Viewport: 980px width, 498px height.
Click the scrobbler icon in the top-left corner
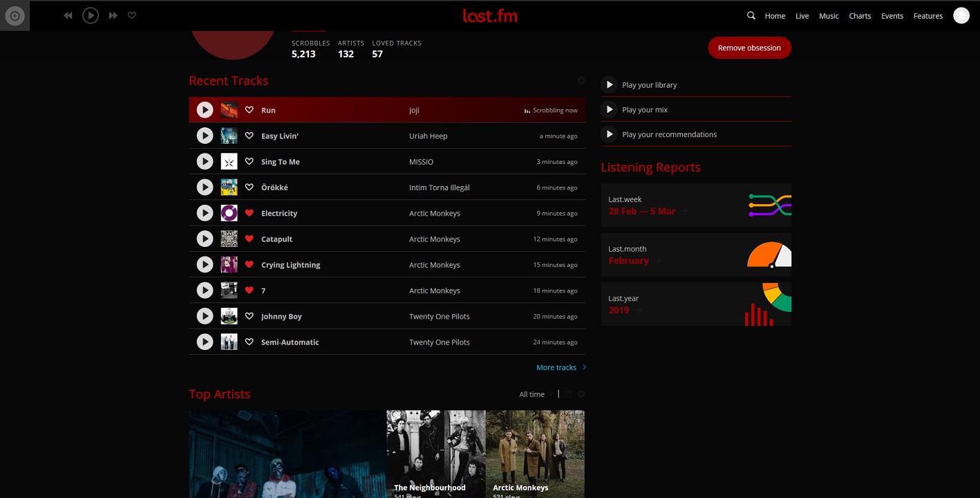(15, 15)
